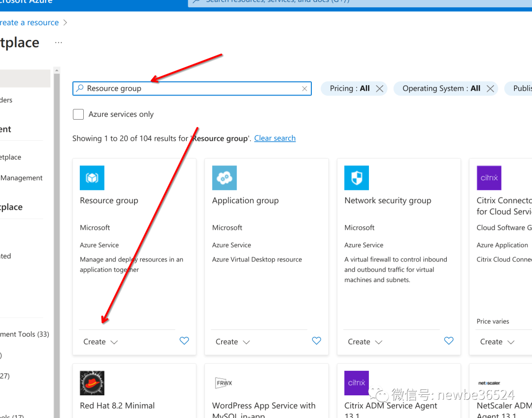Open WordPress App Service with MySQL title
The image size is (532, 418).
point(264,410)
